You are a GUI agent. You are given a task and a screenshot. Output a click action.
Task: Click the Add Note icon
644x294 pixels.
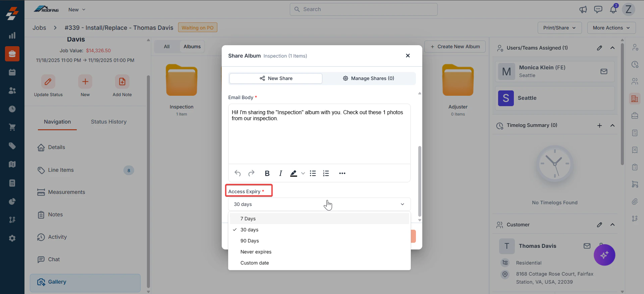click(x=122, y=81)
